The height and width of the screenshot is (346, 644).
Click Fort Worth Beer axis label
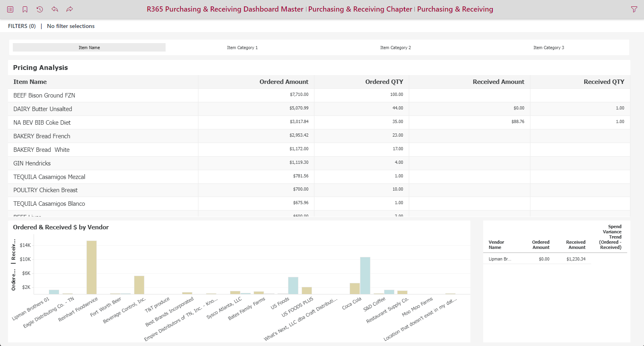106,307
